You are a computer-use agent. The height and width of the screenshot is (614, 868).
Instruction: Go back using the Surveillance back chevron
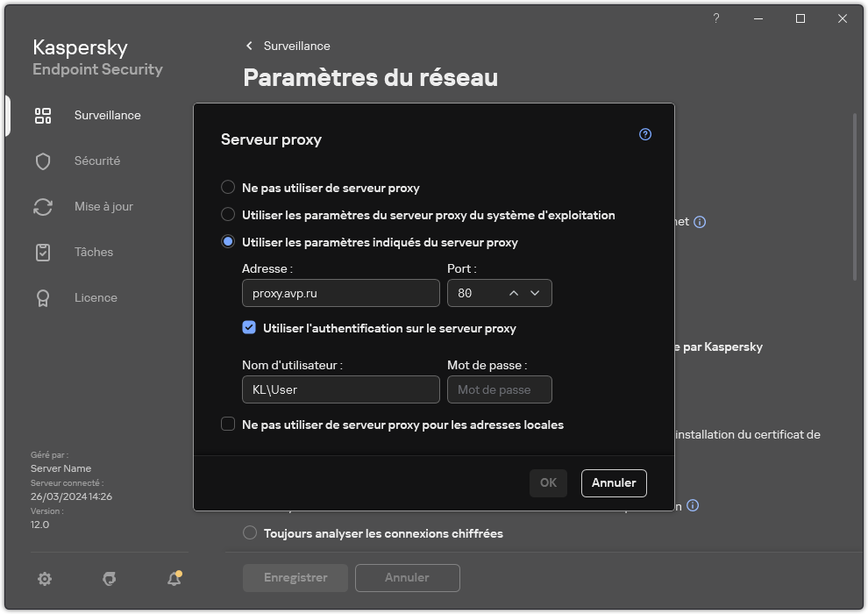pyautogui.click(x=249, y=46)
